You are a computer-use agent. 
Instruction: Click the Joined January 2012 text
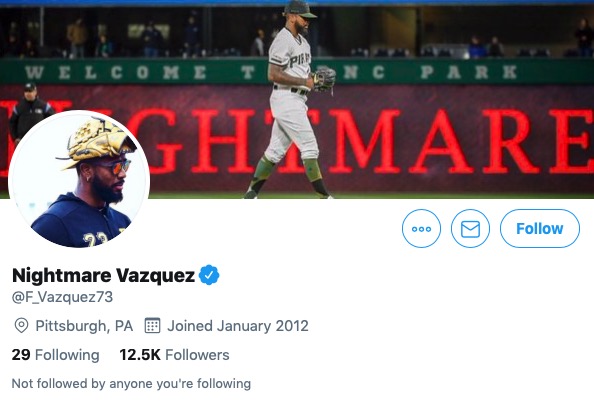[238, 326]
